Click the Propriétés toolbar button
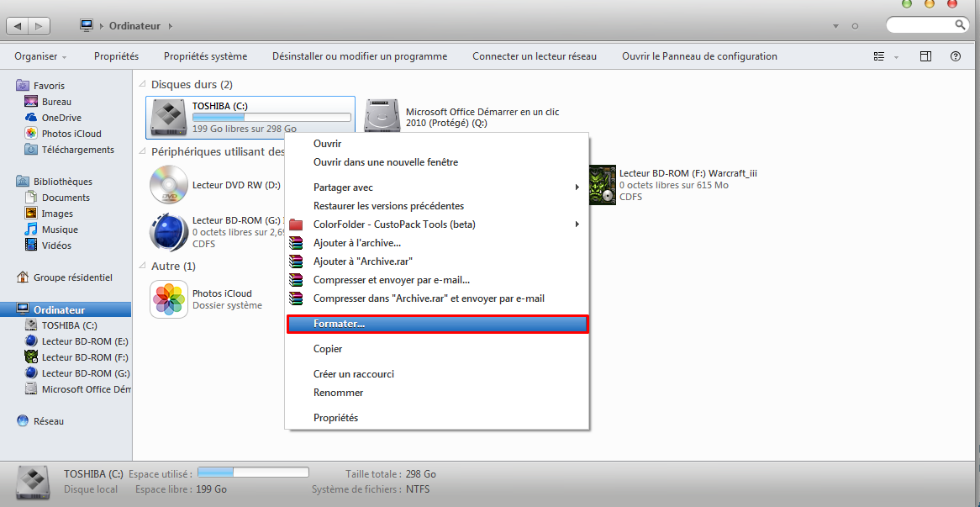This screenshot has width=980, height=507. (x=116, y=56)
